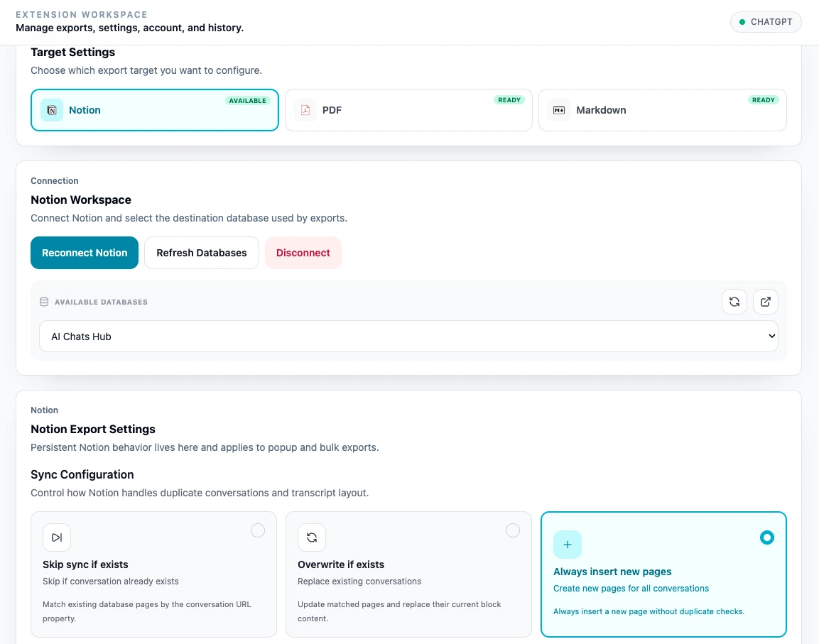The width and height of the screenshot is (819, 644).
Task: Click the sync arrows icon in Overwrite card
Action: coord(312,537)
